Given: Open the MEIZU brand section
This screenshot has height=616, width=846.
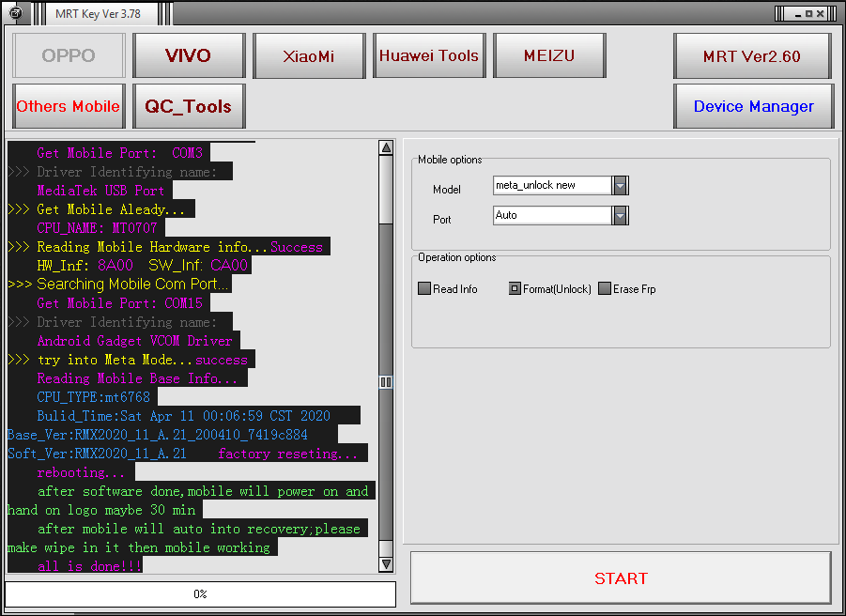Looking at the screenshot, I should (x=550, y=55).
